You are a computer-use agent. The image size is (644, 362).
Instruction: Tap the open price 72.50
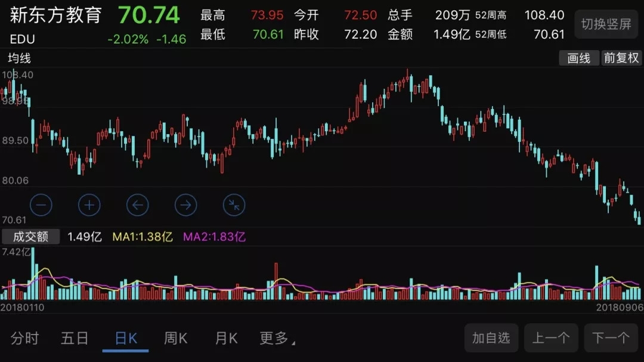pyautogui.click(x=360, y=15)
